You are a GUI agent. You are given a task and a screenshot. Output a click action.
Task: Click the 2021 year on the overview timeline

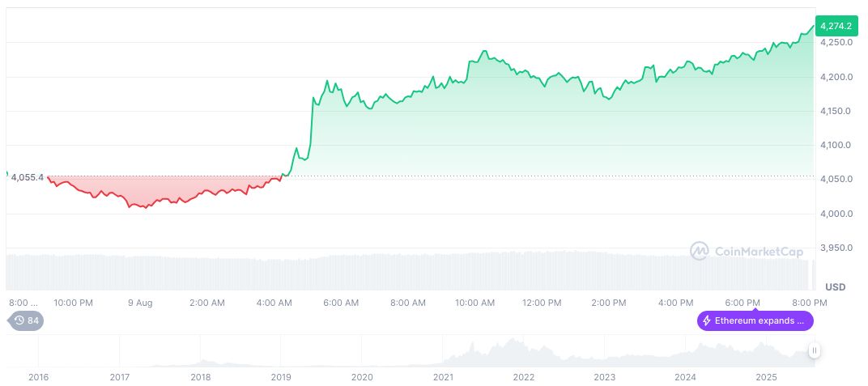click(x=443, y=377)
